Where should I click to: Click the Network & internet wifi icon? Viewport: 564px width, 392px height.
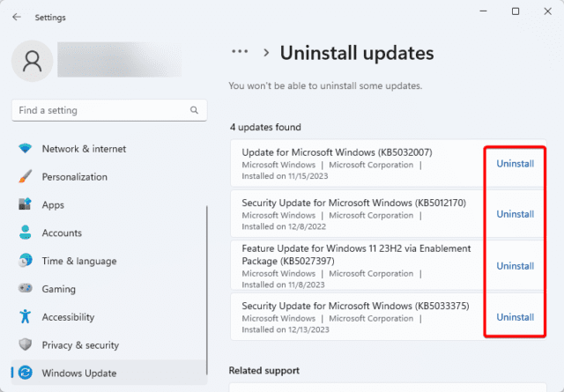(x=26, y=149)
